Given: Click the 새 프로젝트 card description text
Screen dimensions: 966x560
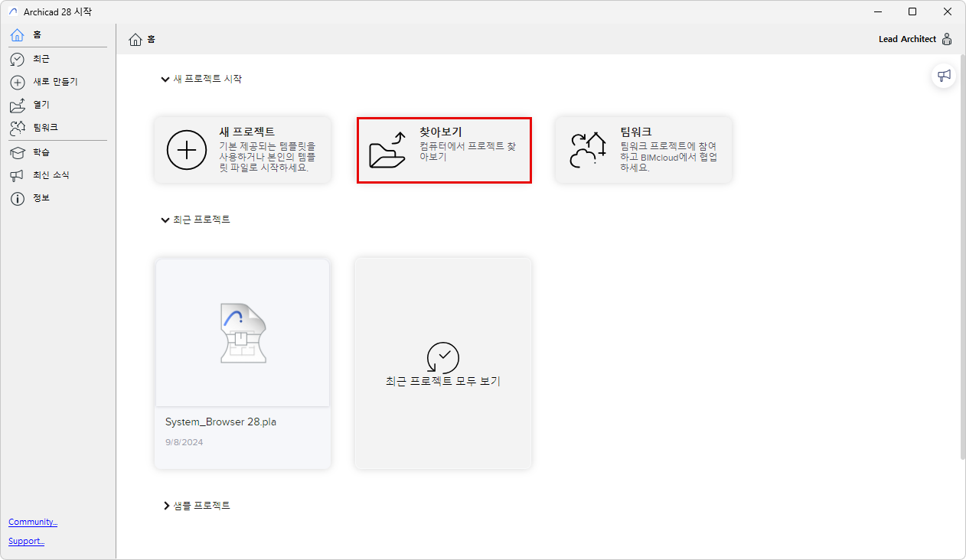Looking at the screenshot, I should [x=267, y=157].
